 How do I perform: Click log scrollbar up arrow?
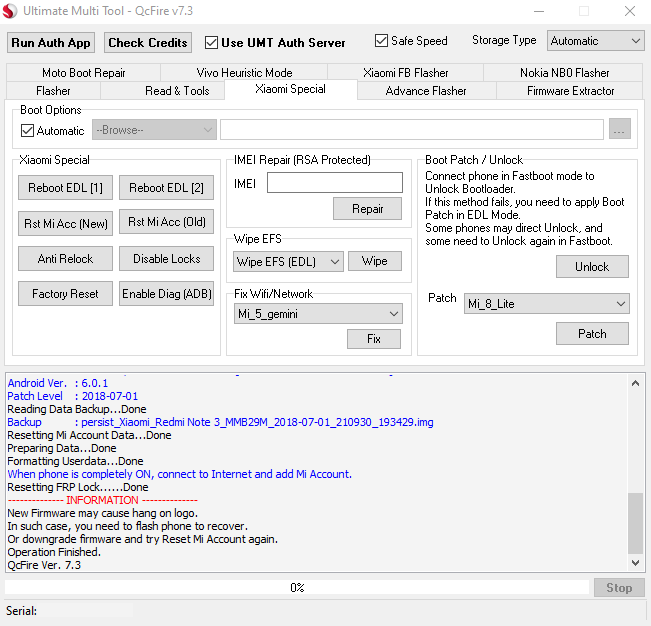[635, 383]
